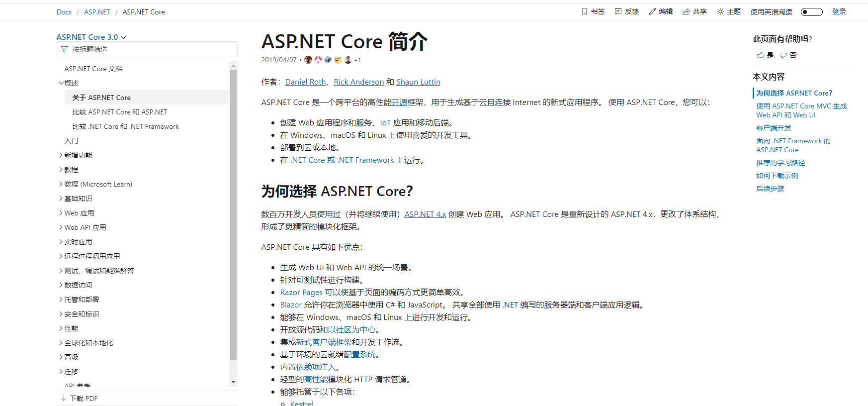Click the thumbs-down 否 icon
868x406 pixels.
[x=784, y=55]
